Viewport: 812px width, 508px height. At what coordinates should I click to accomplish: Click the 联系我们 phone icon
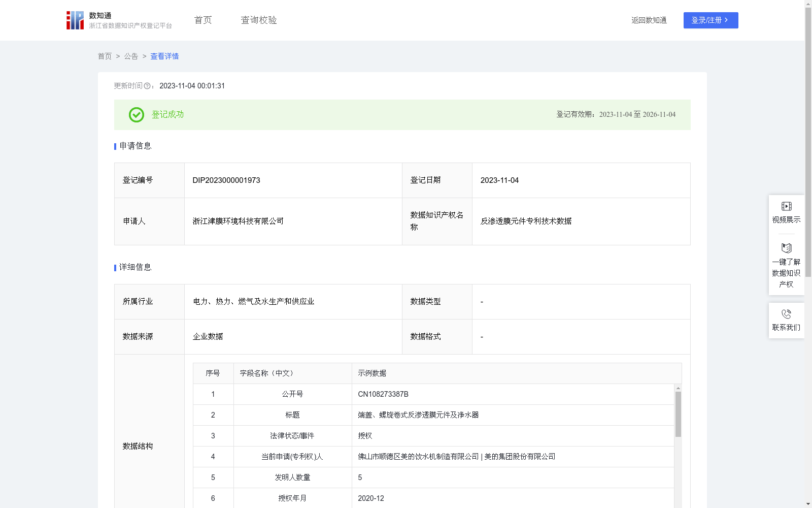(787, 314)
